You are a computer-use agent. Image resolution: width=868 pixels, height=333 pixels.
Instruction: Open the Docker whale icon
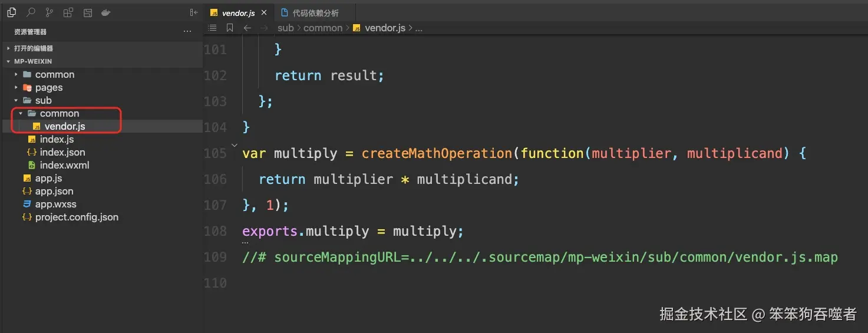coord(106,12)
